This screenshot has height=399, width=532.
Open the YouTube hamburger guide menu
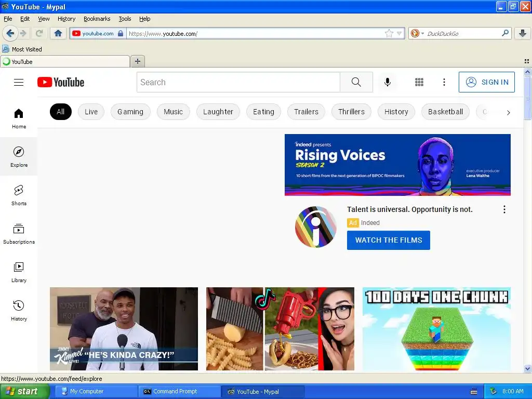click(19, 82)
